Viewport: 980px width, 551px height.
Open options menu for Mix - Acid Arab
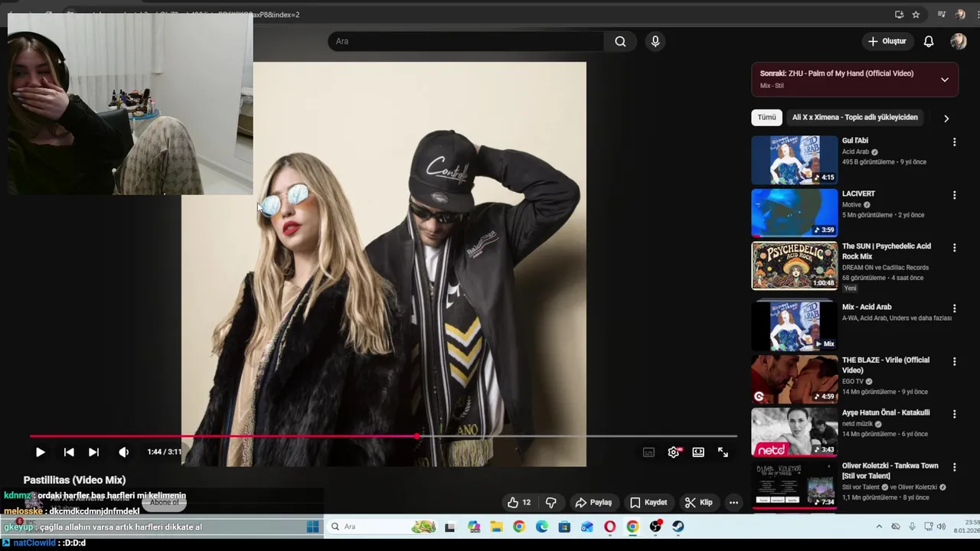(x=954, y=308)
